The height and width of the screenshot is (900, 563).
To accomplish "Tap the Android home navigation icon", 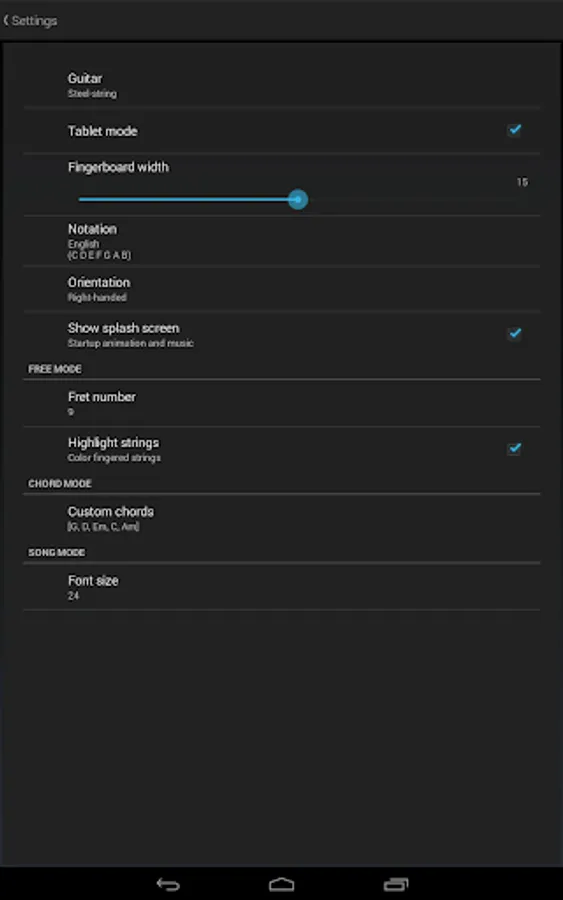I will (281, 885).
